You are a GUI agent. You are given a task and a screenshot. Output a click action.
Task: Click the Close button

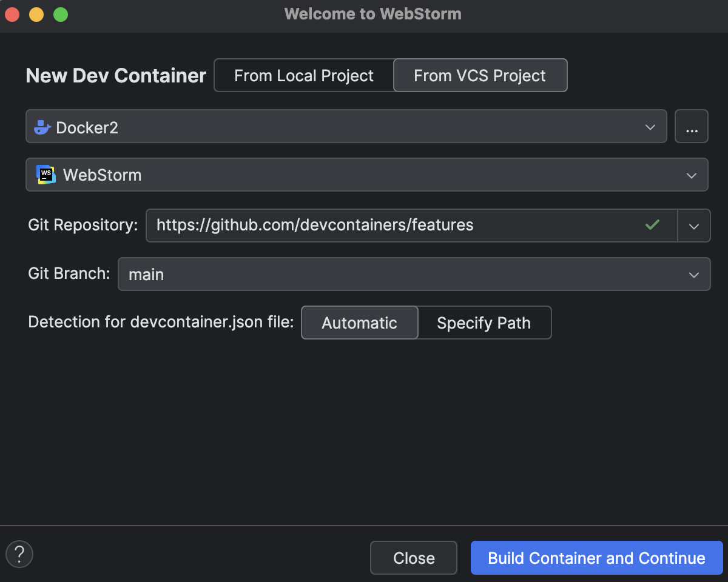pyautogui.click(x=414, y=558)
